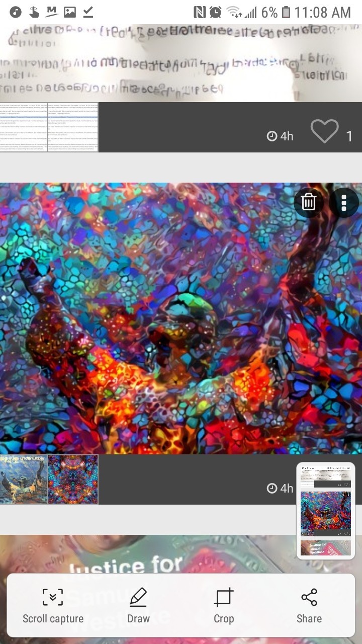
Task: Open the kaleidoscope style source thumbnail
Action: click(x=73, y=479)
